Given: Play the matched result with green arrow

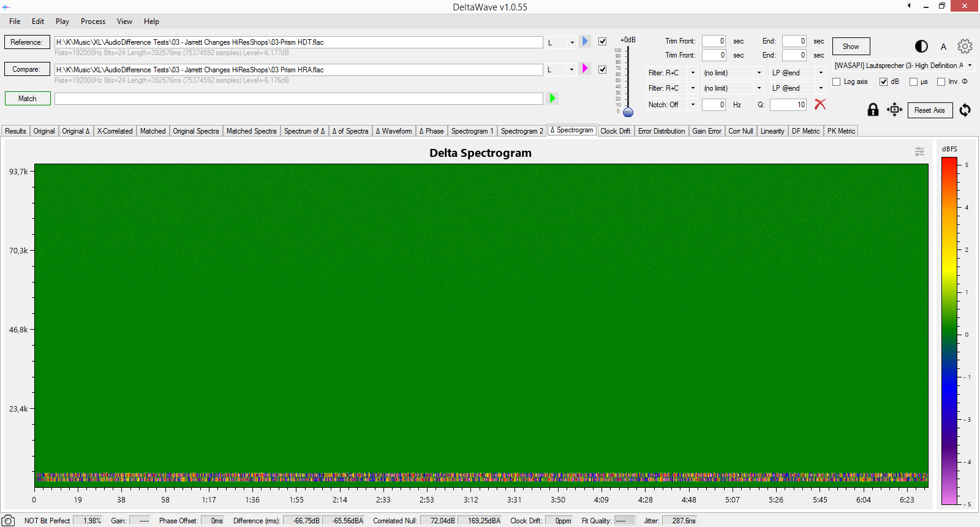Looking at the screenshot, I should pos(552,98).
